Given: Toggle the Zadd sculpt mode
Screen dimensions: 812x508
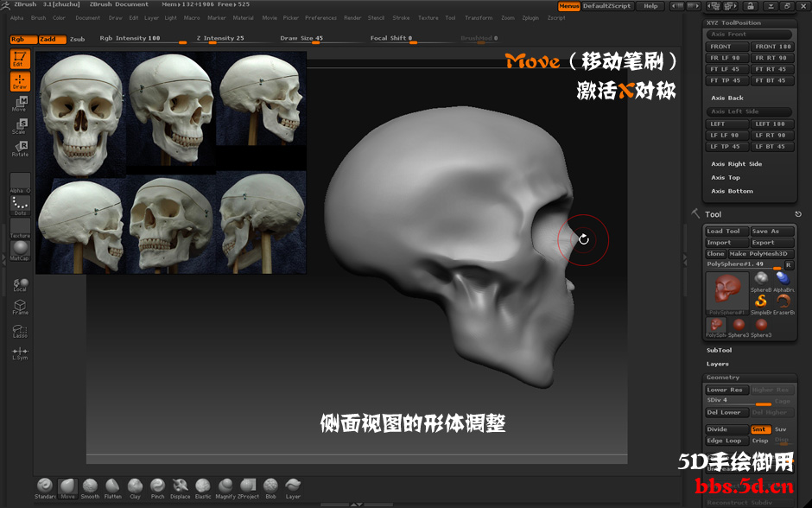Looking at the screenshot, I should (x=53, y=40).
